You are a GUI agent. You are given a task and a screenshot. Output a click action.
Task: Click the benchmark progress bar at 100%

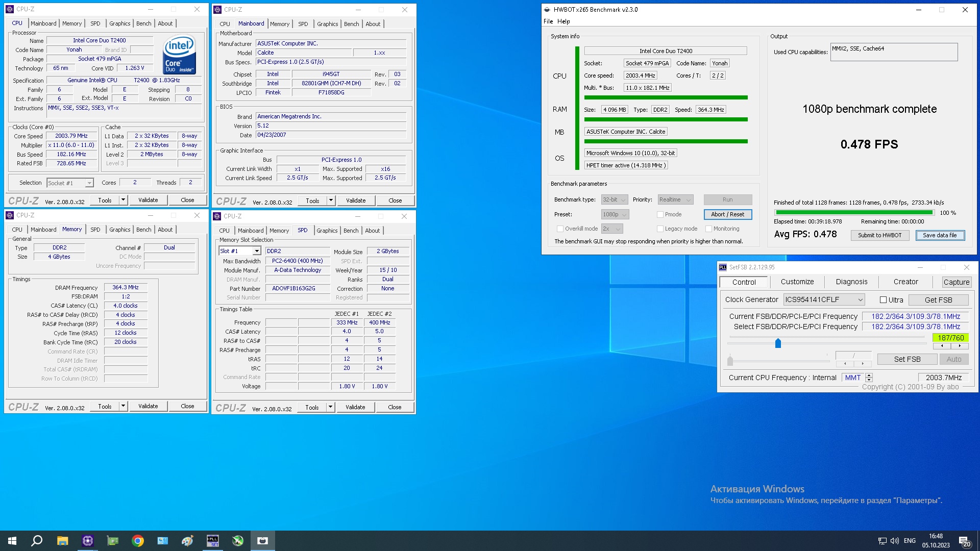(854, 213)
